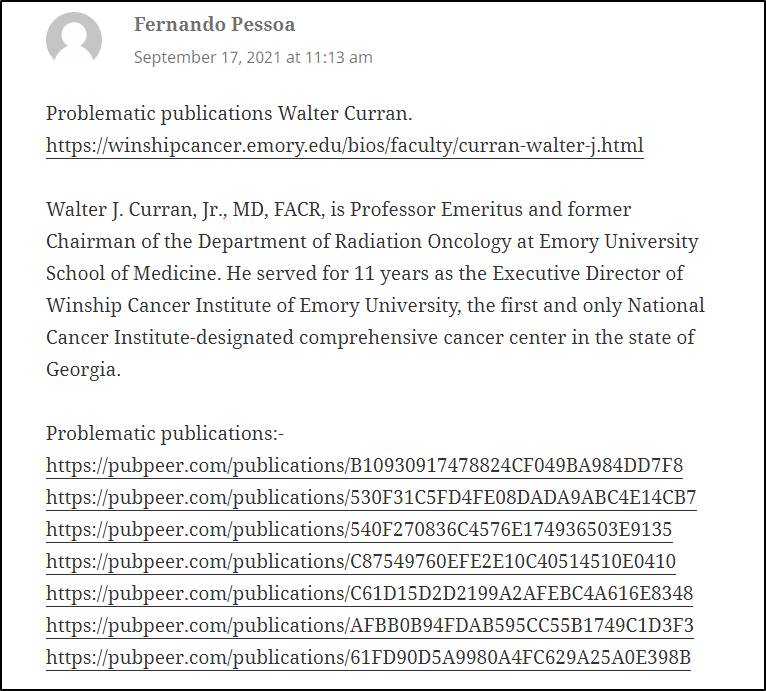Open PubPeer link ending in 984DD7F8
Image resolution: width=766 pixels, height=691 pixels.
[364, 466]
